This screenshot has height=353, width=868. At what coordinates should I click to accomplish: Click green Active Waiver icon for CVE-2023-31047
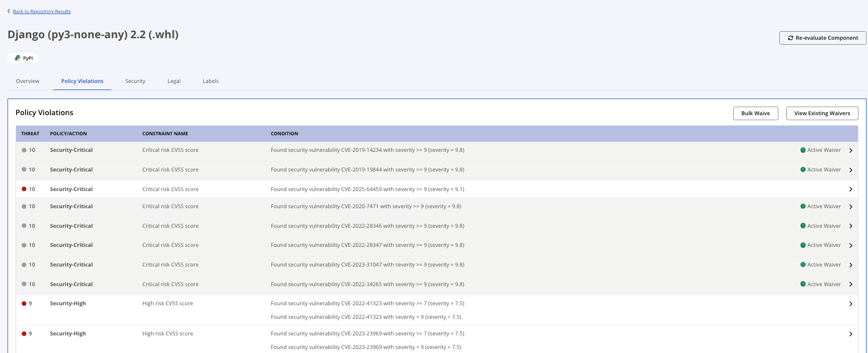pyautogui.click(x=803, y=264)
